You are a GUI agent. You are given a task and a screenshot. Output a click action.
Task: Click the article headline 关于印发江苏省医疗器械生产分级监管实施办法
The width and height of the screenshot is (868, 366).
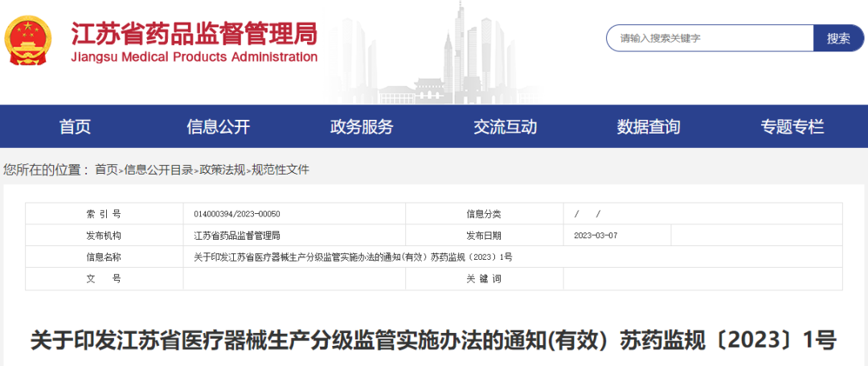pos(433,339)
